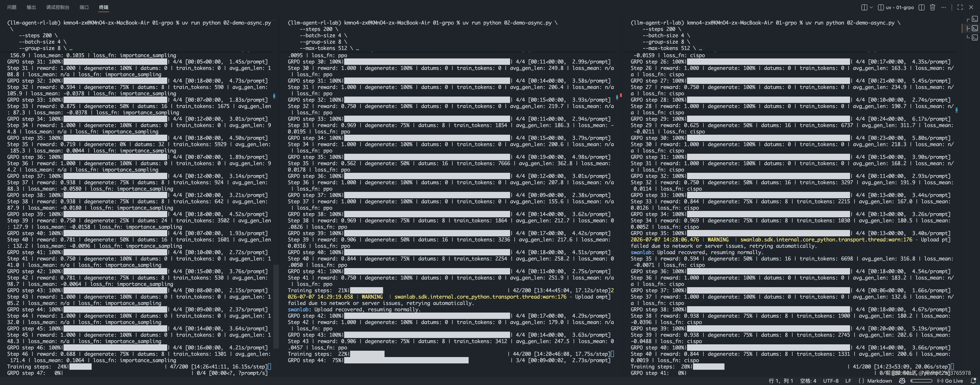Click the yellow WARNING line in right terminal
Image resolution: width=980 pixels, height=385 pixels.
pos(791,240)
